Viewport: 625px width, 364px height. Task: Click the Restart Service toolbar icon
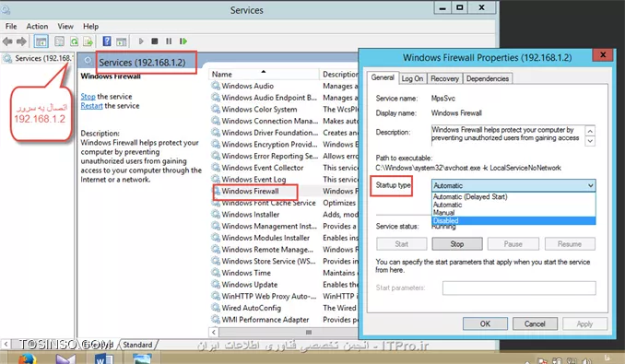click(x=183, y=41)
